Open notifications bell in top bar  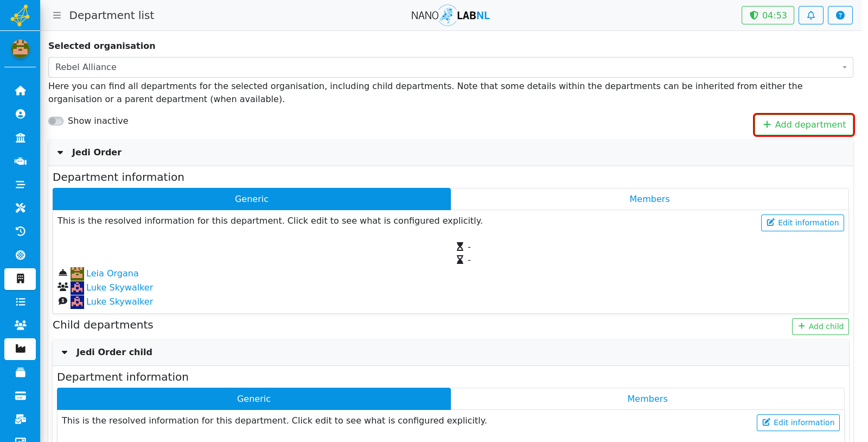coord(811,15)
